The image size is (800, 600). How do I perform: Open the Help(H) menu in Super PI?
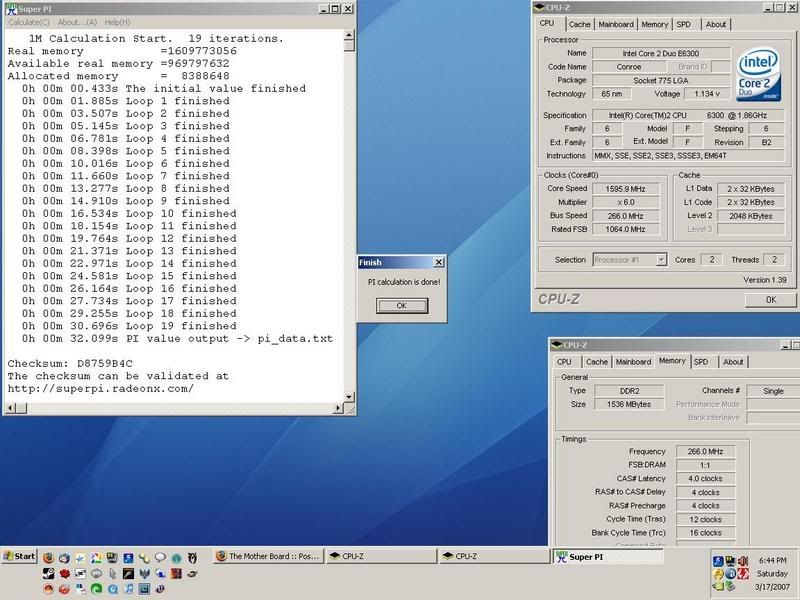point(117,22)
